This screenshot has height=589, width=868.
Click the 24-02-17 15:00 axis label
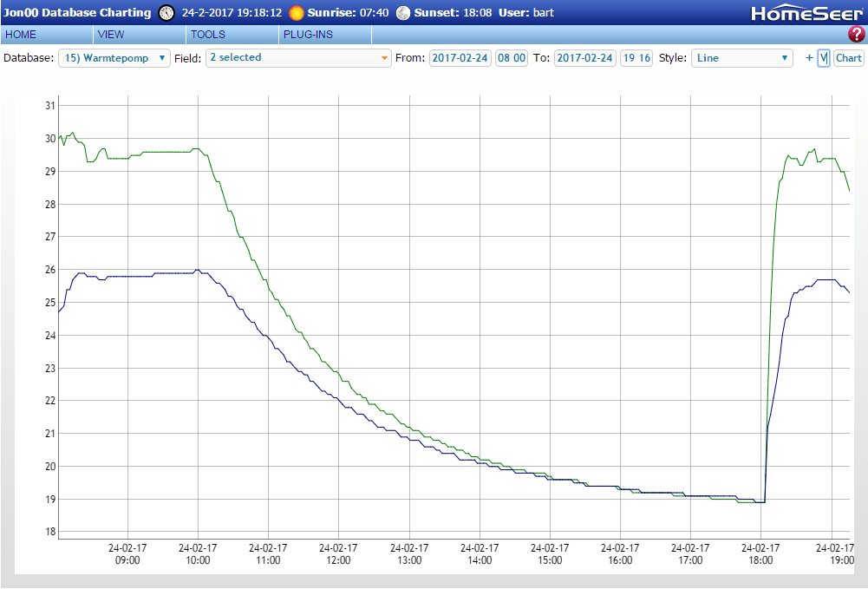[x=550, y=553]
